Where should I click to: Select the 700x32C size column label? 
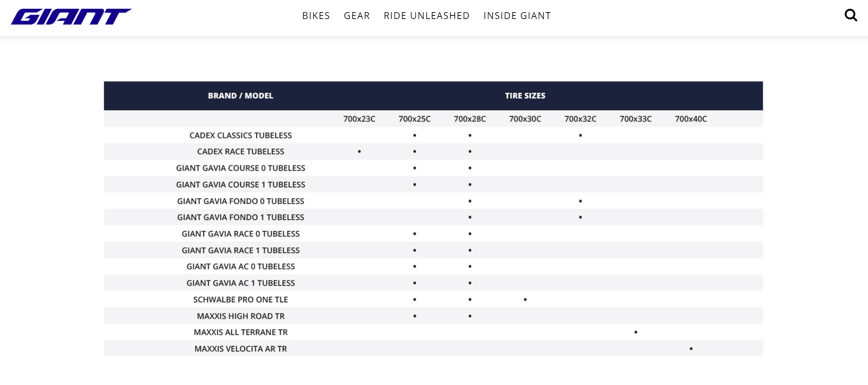pos(581,119)
